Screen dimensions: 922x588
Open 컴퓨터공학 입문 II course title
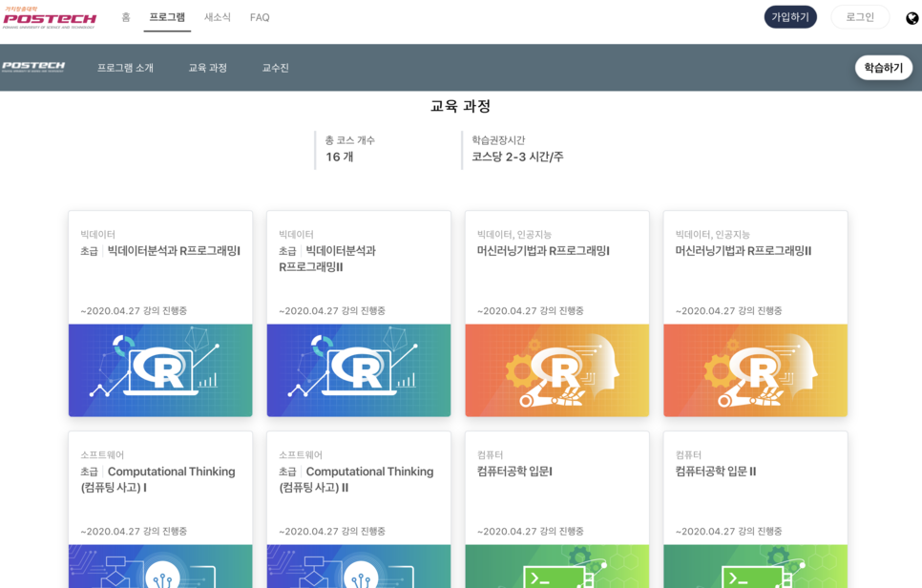716,471
